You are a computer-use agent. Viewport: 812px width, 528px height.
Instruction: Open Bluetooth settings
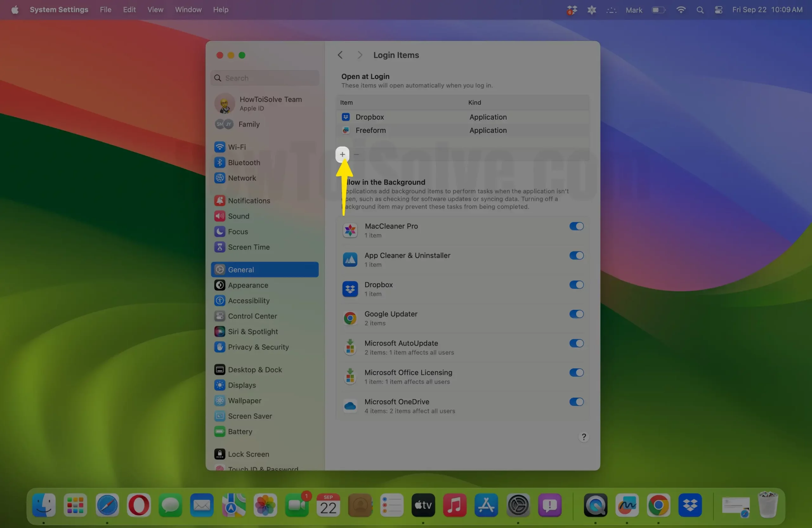(265, 163)
